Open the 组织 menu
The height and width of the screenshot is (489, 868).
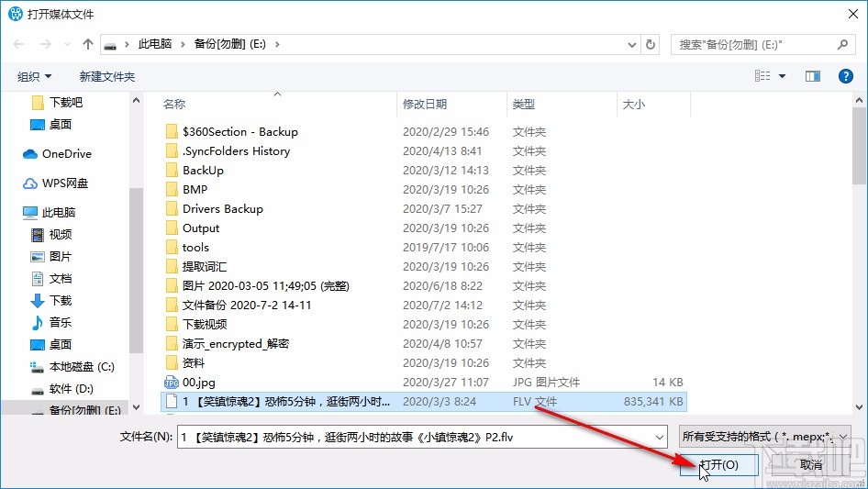(34, 76)
